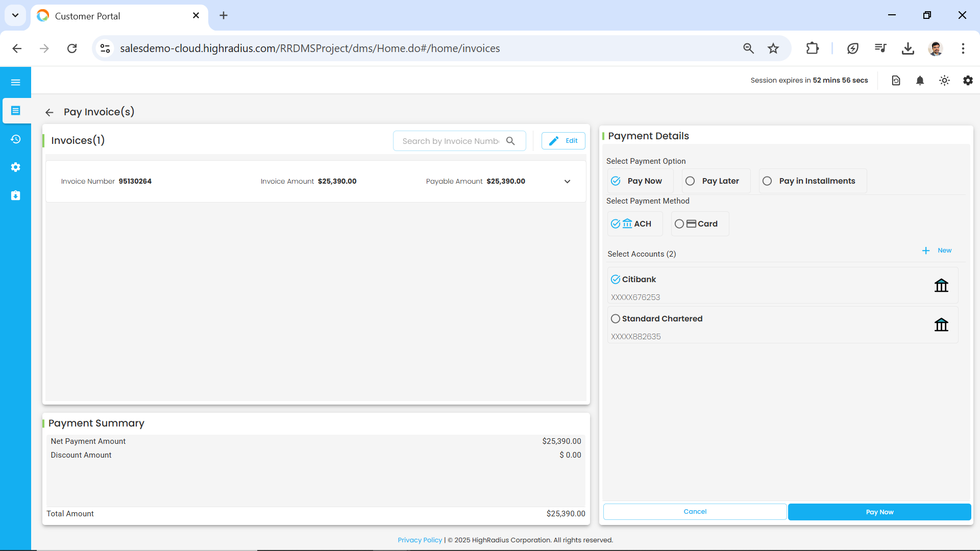Toggle the light/dark theme sun icon

coord(944,81)
